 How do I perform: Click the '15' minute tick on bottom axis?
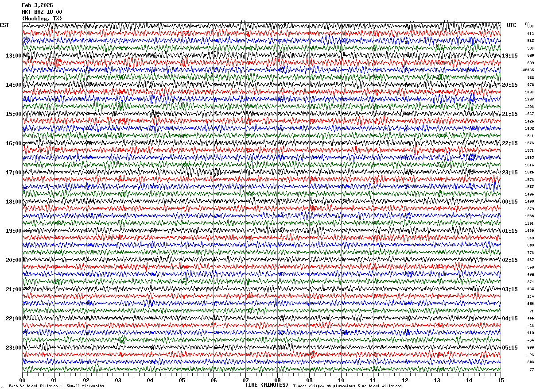(x=501, y=380)
